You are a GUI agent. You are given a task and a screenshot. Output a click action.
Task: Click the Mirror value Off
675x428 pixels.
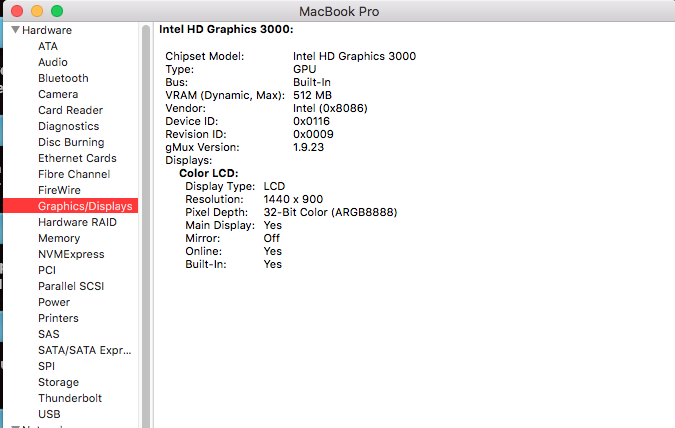pyautogui.click(x=271, y=238)
